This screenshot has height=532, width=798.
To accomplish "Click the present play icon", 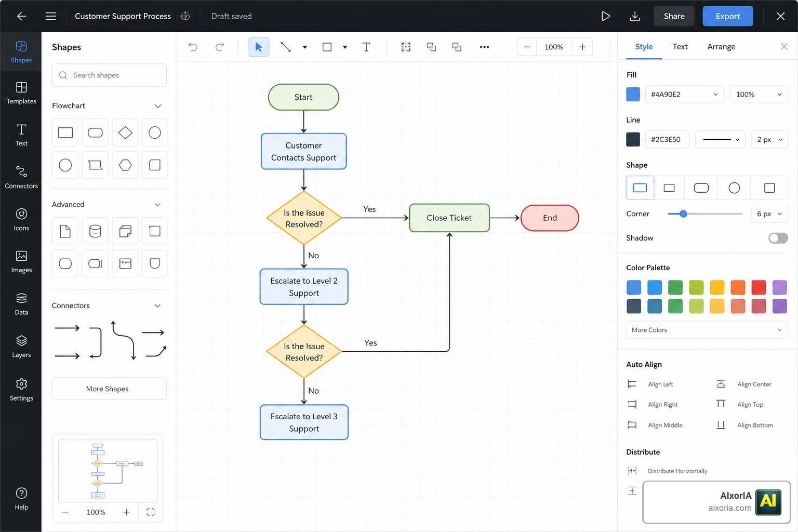I will (605, 16).
